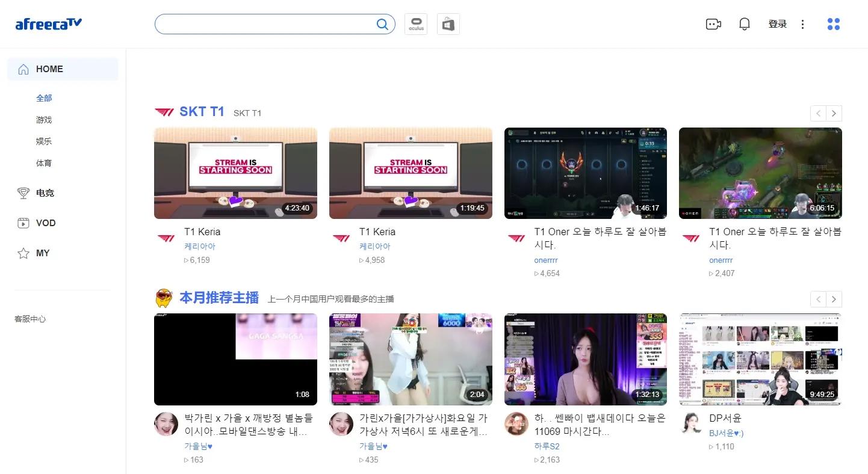Image resolution: width=868 pixels, height=474 pixels.
Task: Open the Windows store app icon
Action: [x=448, y=24]
